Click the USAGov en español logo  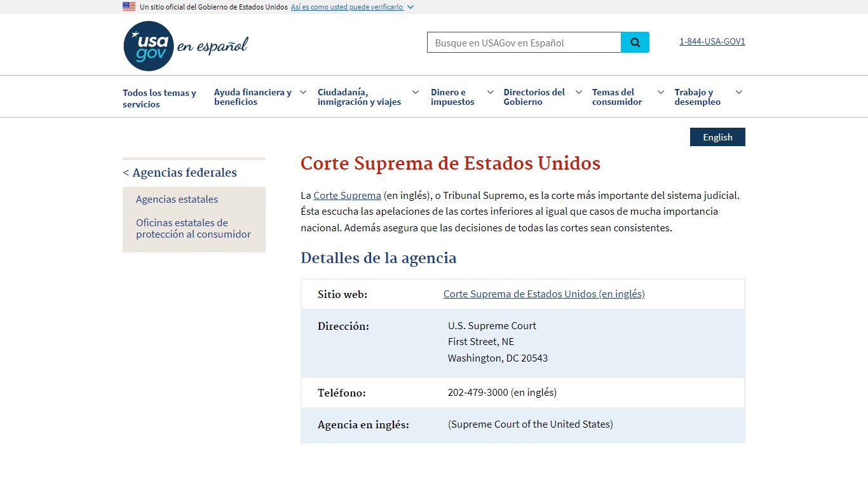click(186, 46)
